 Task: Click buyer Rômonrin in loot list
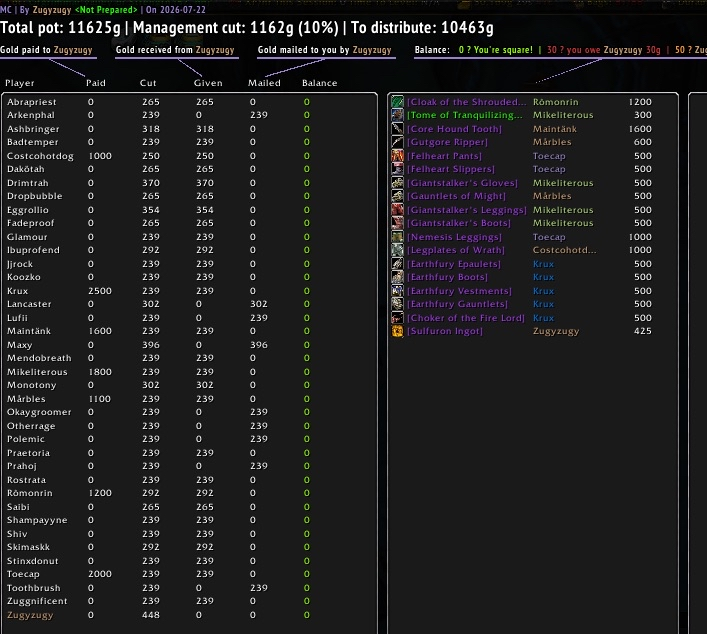[x=556, y=102]
